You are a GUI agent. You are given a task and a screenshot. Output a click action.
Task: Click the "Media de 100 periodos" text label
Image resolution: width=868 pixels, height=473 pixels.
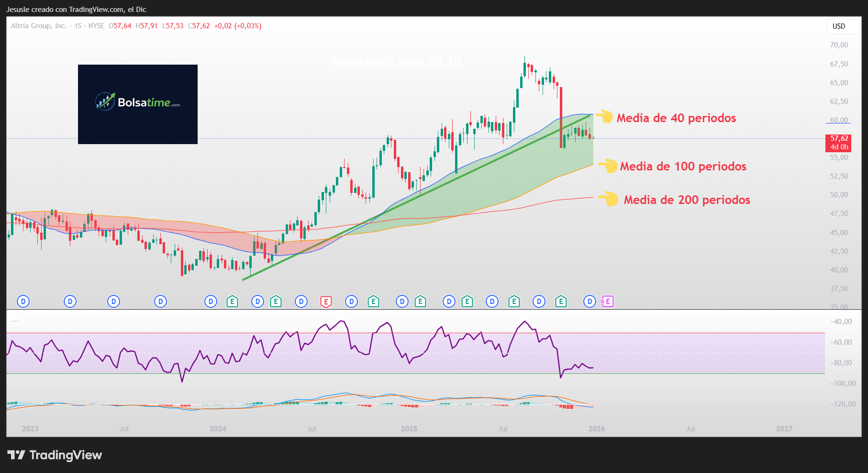pos(683,167)
